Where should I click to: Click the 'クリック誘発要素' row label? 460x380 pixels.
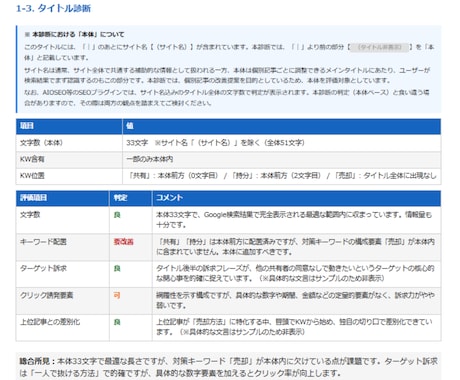(x=47, y=295)
